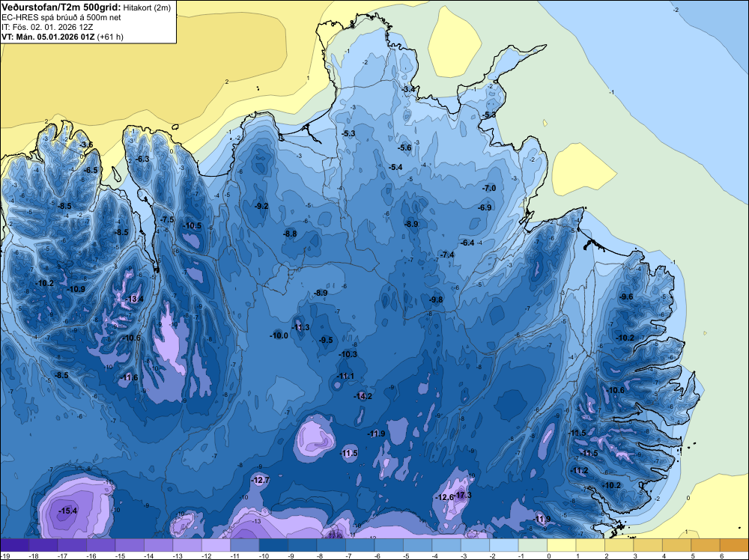Viewport: 749px width, 560px height.
Task: Click the '(+61 h)' forecast offset
Action: coord(110,37)
